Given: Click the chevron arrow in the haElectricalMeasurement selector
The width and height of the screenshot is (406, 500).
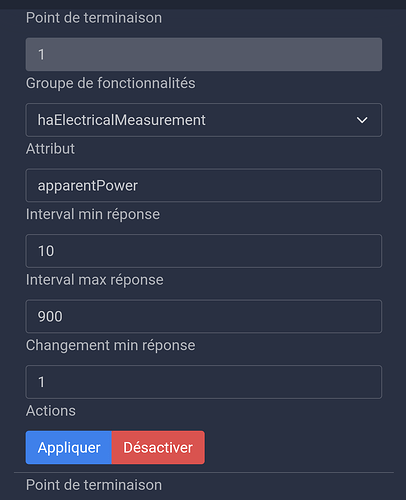Looking at the screenshot, I should tap(362, 120).
